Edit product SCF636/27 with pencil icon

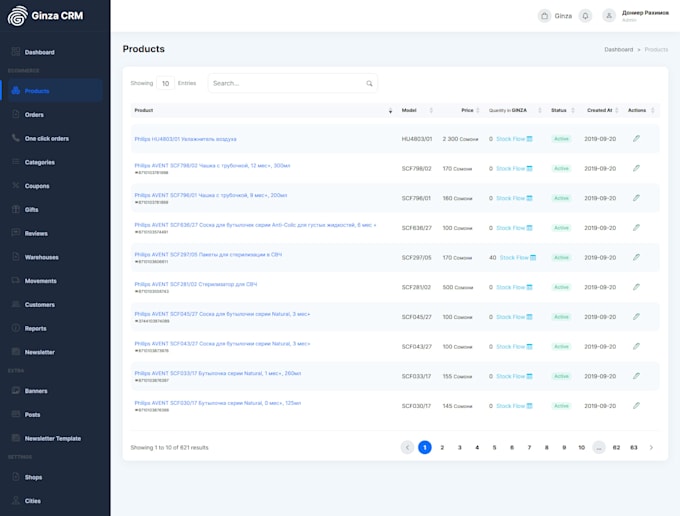tap(636, 228)
